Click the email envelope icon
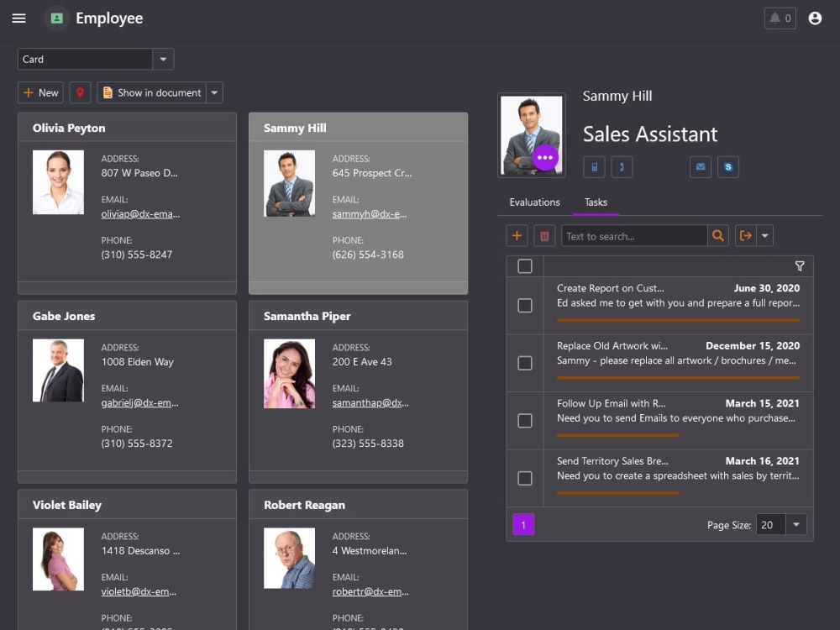 701,167
